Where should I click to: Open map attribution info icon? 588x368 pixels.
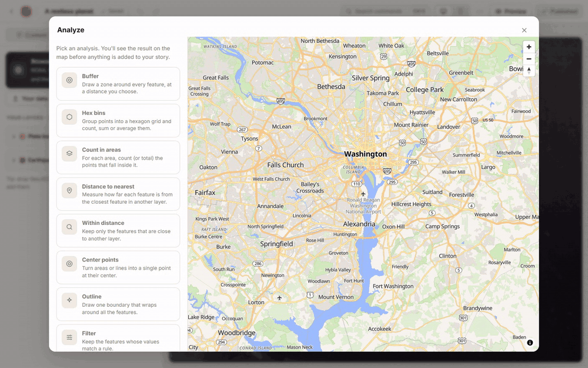click(x=530, y=343)
